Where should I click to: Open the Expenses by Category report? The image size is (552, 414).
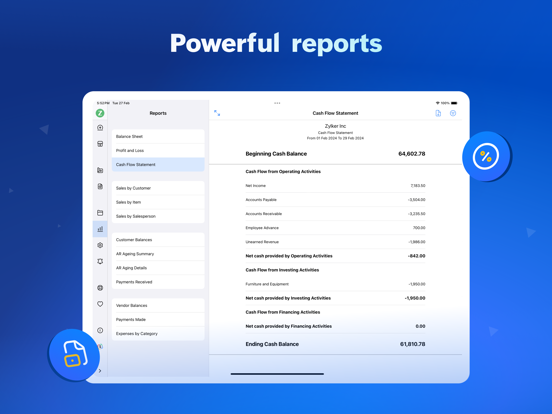[x=158, y=334]
